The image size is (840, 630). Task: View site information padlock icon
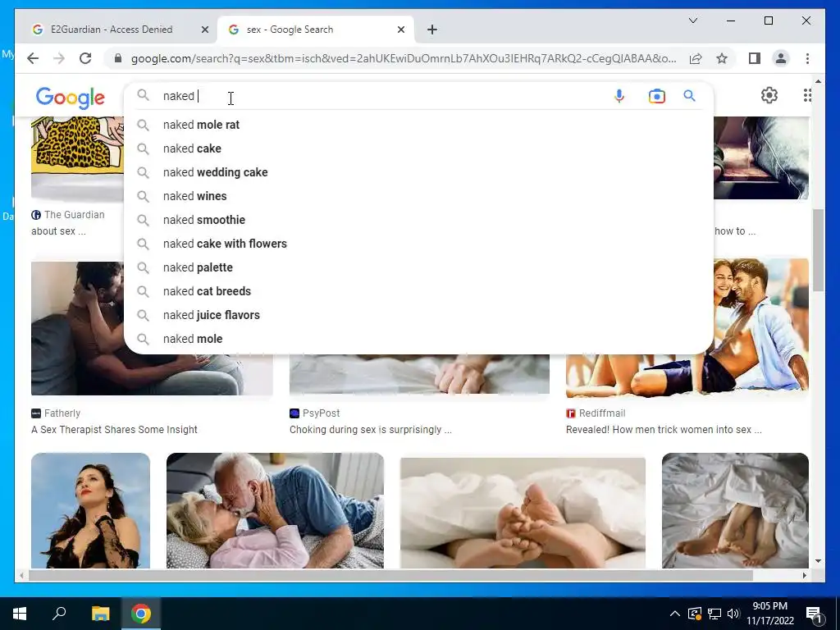pos(118,58)
